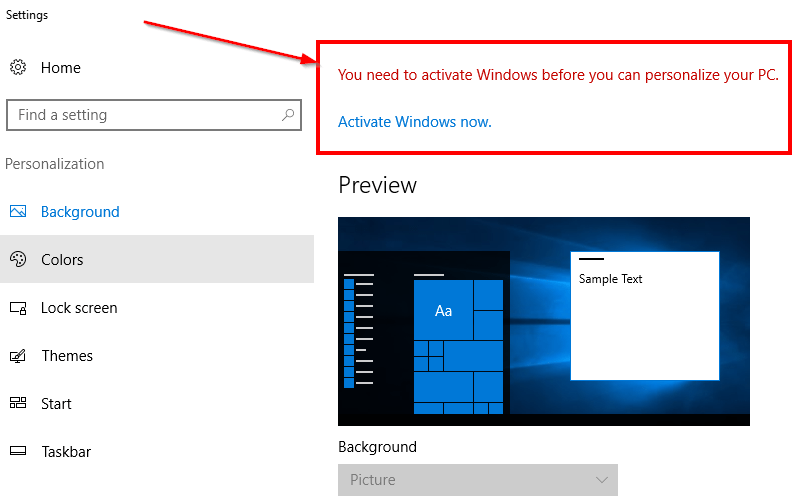Viewport: 797px width, 502px height.
Task: Click the Home gear icon
Action: 18,67
